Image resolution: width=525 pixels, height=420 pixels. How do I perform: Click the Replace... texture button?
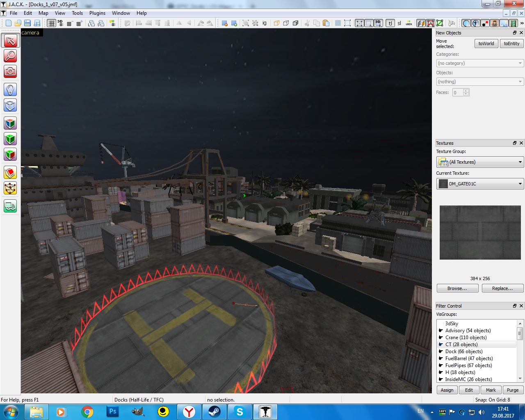click(502, 288)
